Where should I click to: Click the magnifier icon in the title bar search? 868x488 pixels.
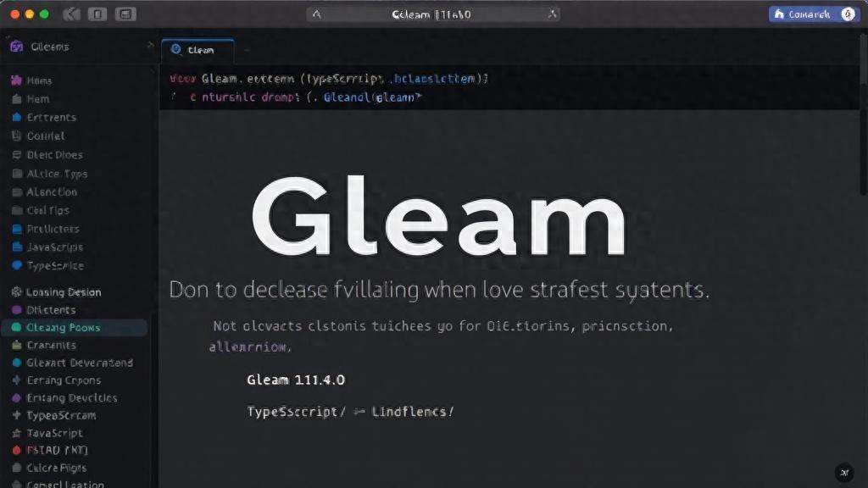pos(317,14)
